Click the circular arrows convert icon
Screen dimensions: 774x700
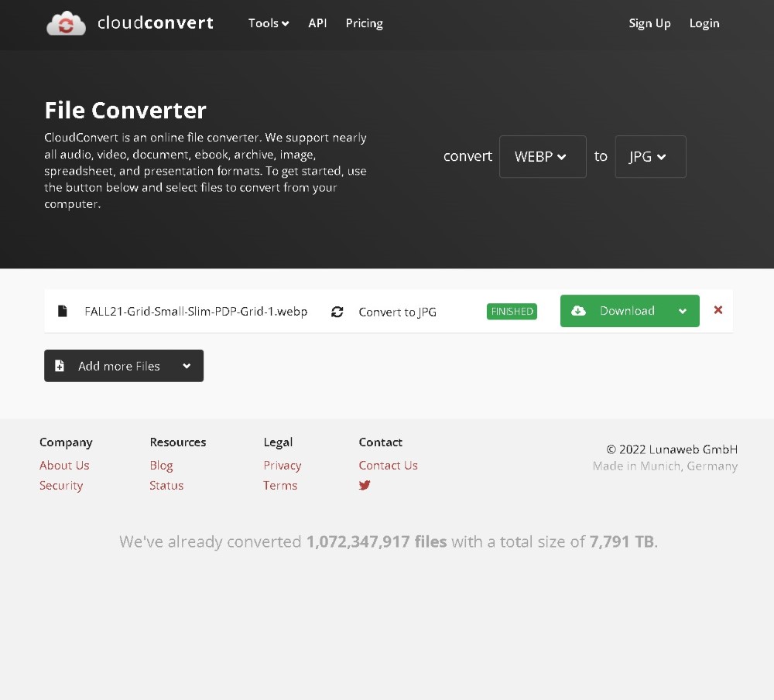(x=337, y=312)
